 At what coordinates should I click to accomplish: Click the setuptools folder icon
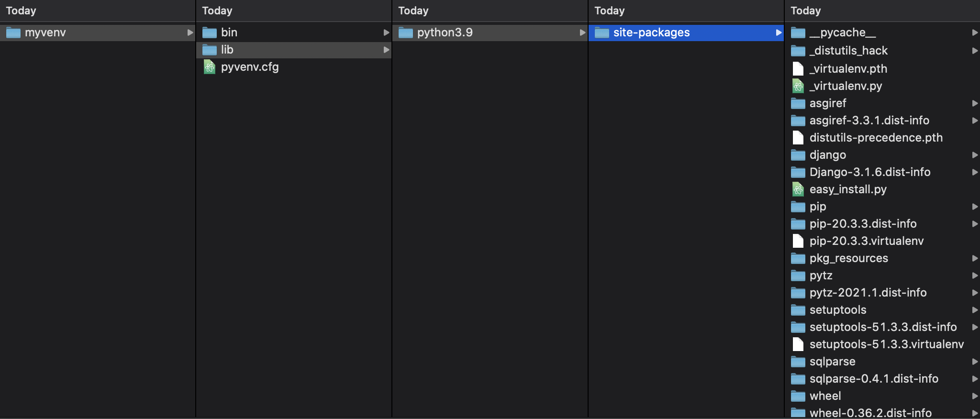point(798,310)
